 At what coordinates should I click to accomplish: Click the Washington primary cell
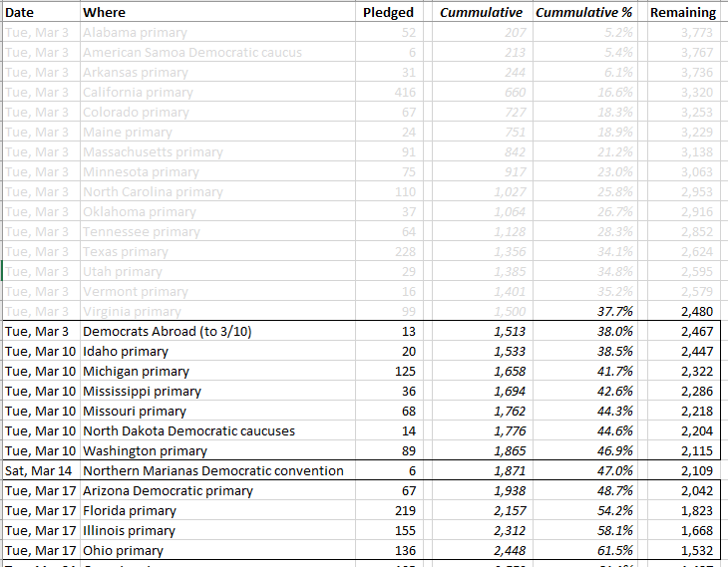(144, 450)
